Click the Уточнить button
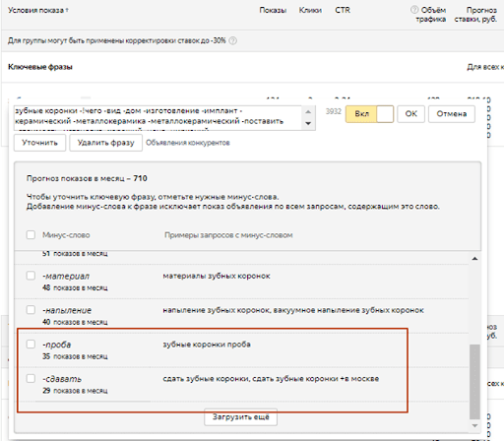 (39, 143)
